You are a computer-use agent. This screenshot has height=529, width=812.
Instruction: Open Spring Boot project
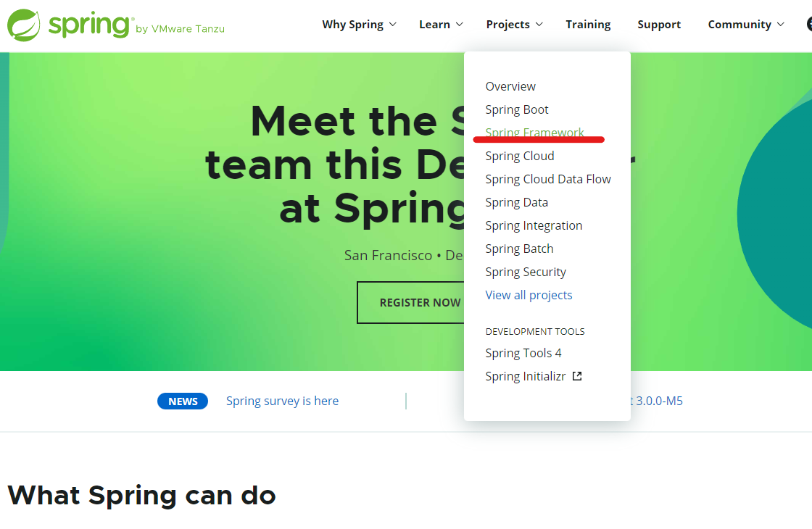tap(516, 109)
